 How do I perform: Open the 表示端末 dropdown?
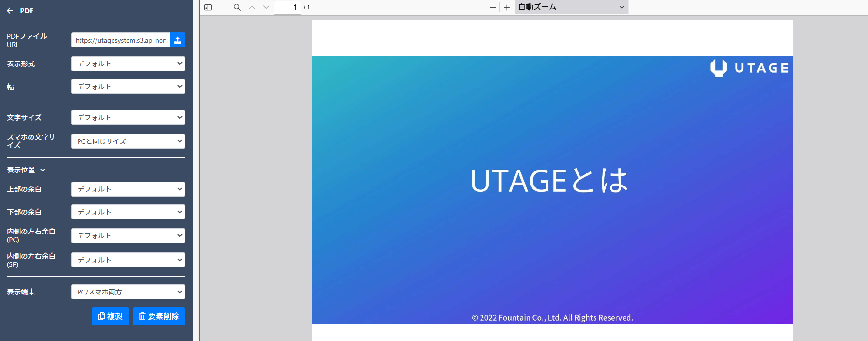128,292
